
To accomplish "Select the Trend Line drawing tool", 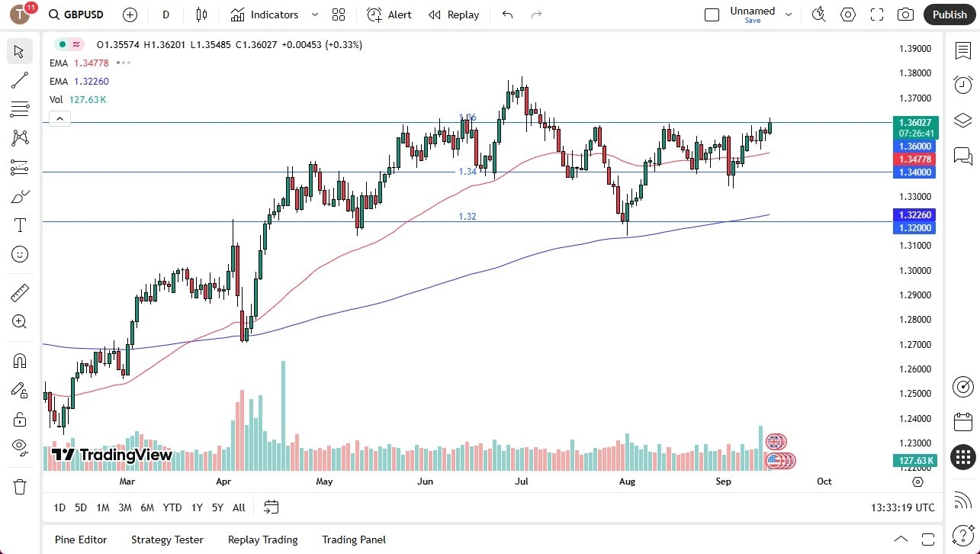I will (19, 80).
